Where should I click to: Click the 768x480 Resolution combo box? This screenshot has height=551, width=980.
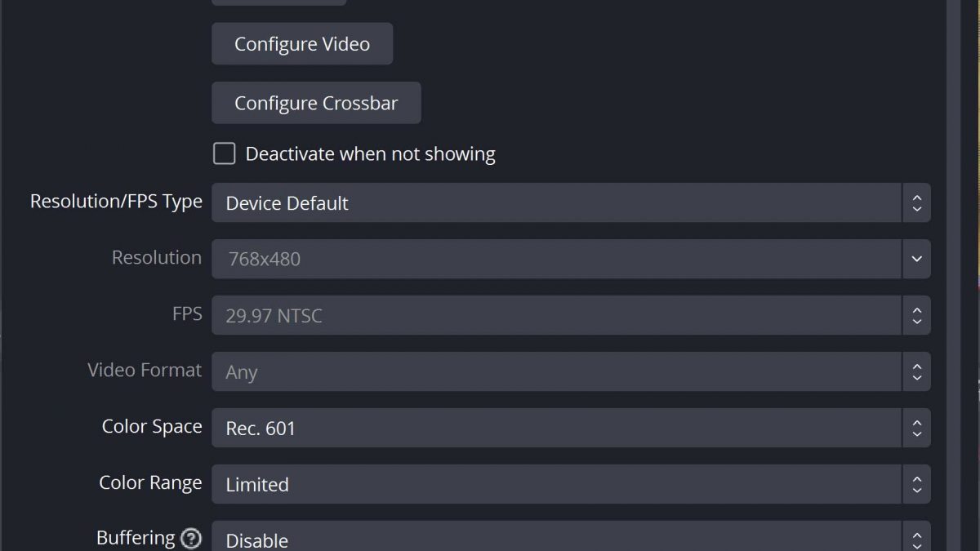click(555, 259)
